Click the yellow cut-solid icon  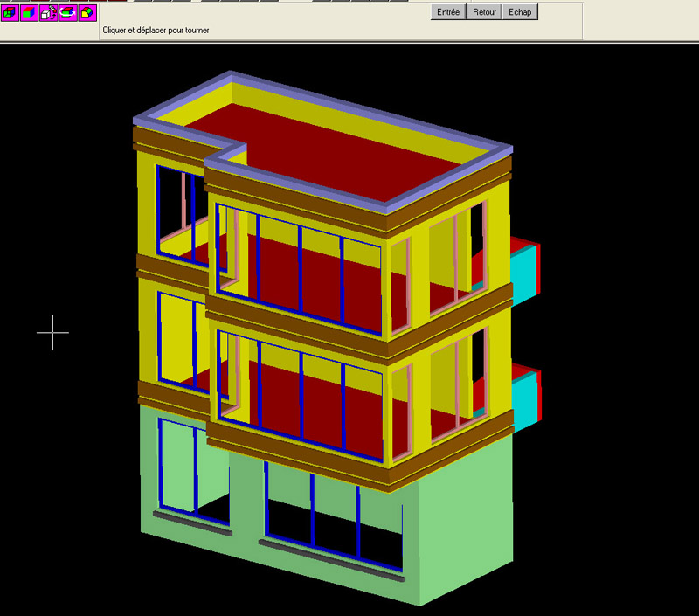(87, 13)
